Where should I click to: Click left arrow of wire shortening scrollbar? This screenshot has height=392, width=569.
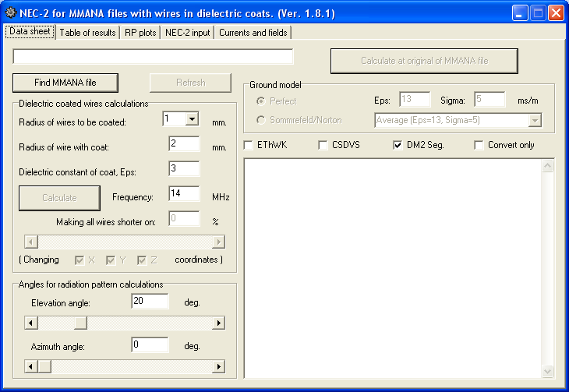(x=31, y=242)
